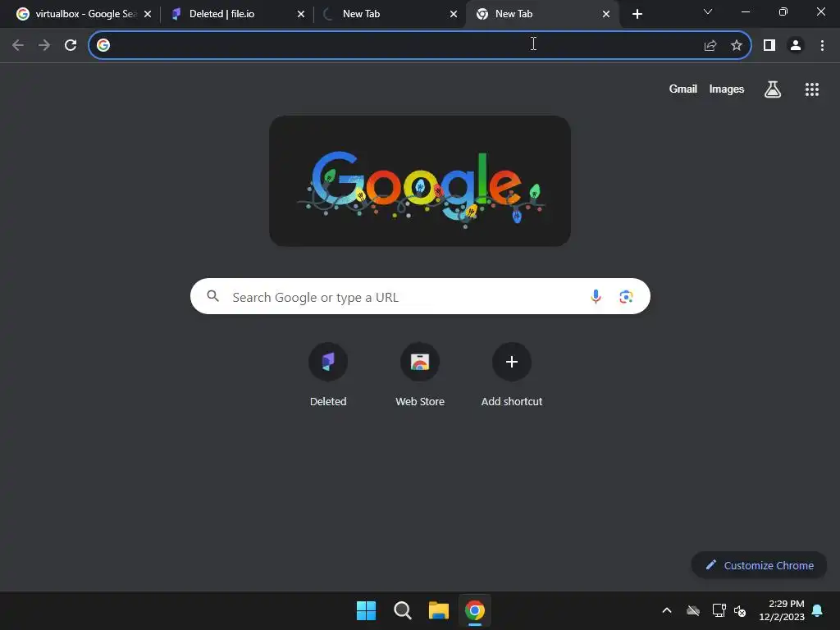This screenshot has height=630, width=840.
Task: Close the virtualbox Google Search tab
Action: 148,15
